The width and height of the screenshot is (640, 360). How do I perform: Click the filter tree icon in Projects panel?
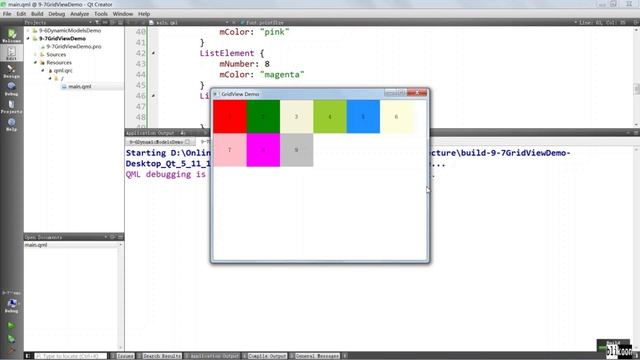point(97,22)
